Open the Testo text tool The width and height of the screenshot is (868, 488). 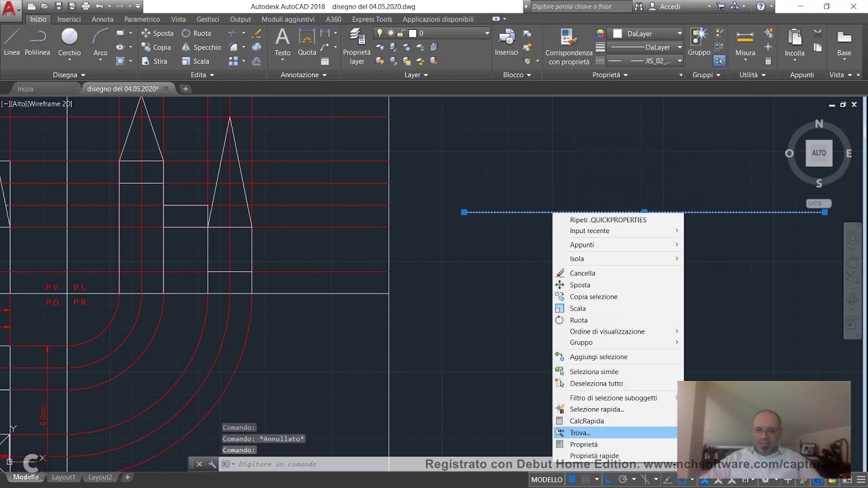tap(282, 42)
